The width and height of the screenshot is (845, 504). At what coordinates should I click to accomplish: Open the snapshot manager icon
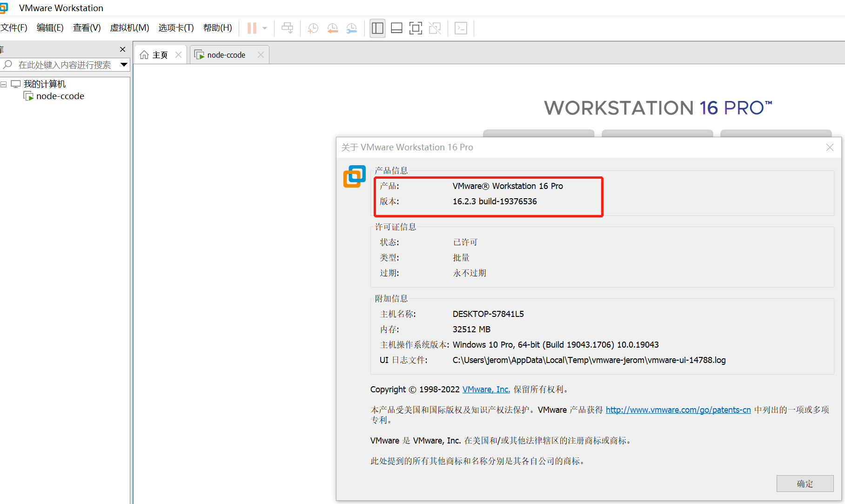352,28
